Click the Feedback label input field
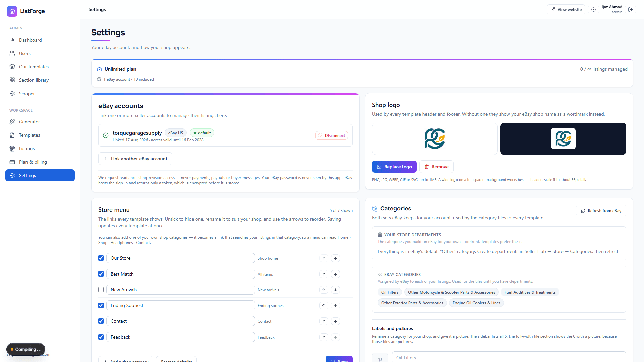Image resolution: width=644 pixels, height=362 pixels. click(x=180, y=337)
